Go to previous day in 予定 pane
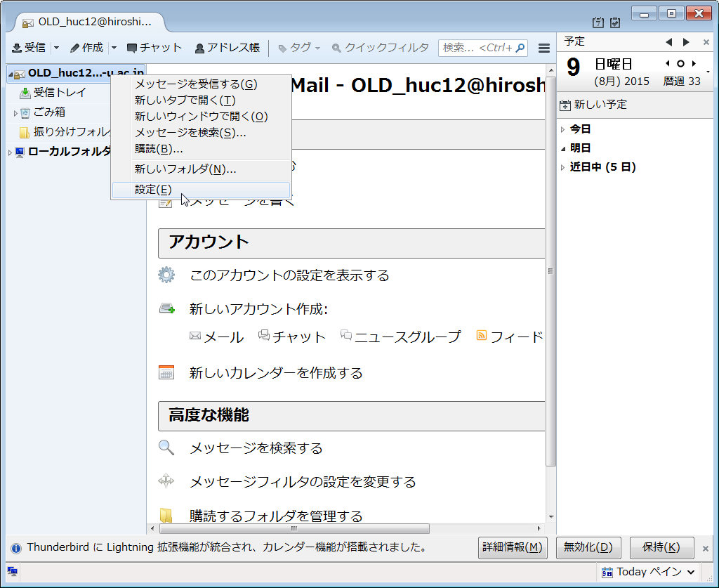Viewport: 719px width, 588px height. tap(668, 42)
